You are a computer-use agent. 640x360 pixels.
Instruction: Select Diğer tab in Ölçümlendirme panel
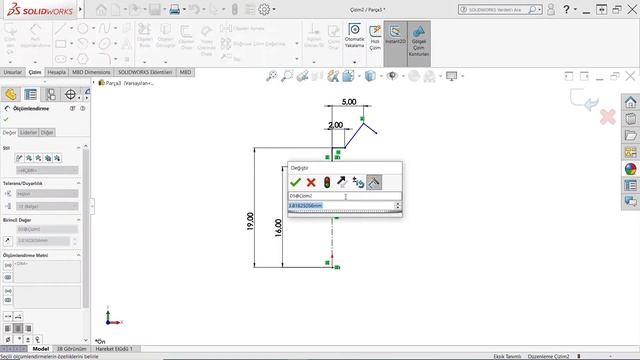click(x=47, y=133)
